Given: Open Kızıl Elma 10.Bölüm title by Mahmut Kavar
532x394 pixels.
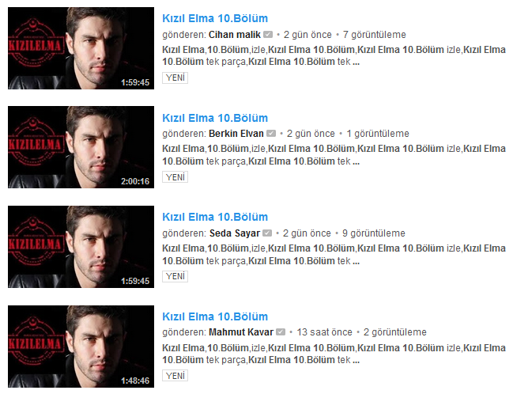Looking at the screenshot, I should pyautogui.click(x=215, y=316).
